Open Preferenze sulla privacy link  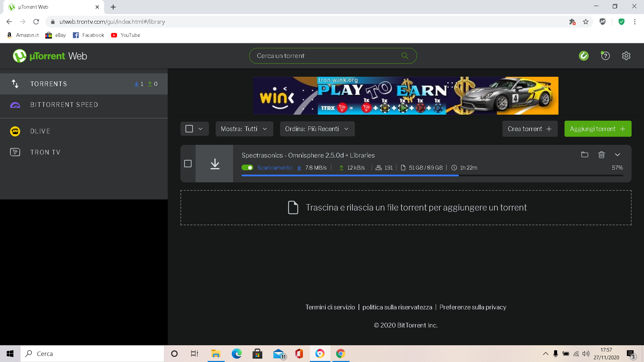pyautogui.click(x=473, y=307)
